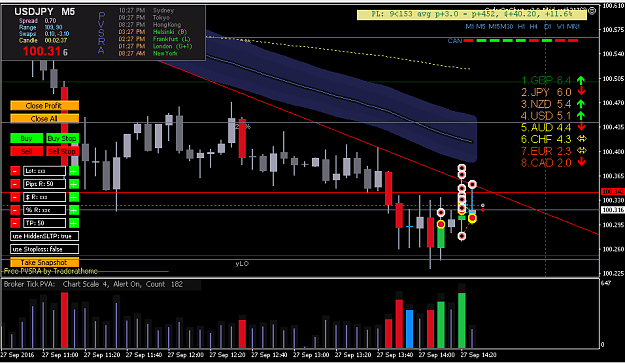Click the plus button next to $ R
The height and width of the screenshot is (363, 625).
[x=74, y=197]
